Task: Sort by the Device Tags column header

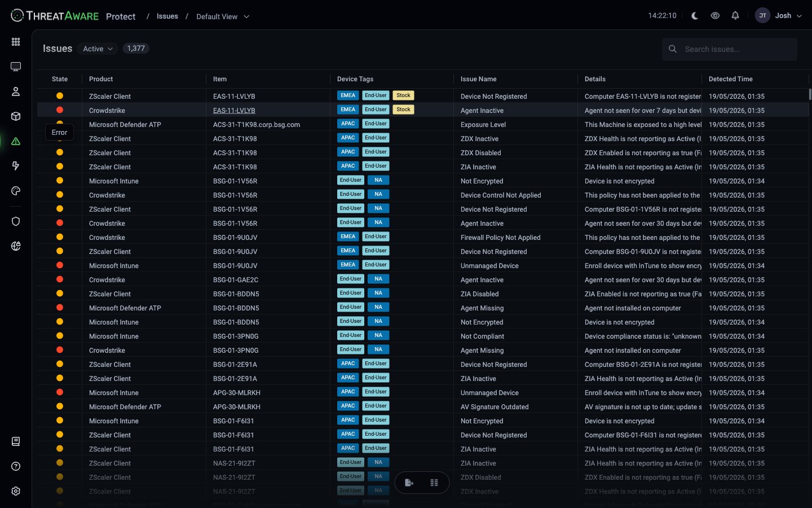Action: (x=355, y=79)
